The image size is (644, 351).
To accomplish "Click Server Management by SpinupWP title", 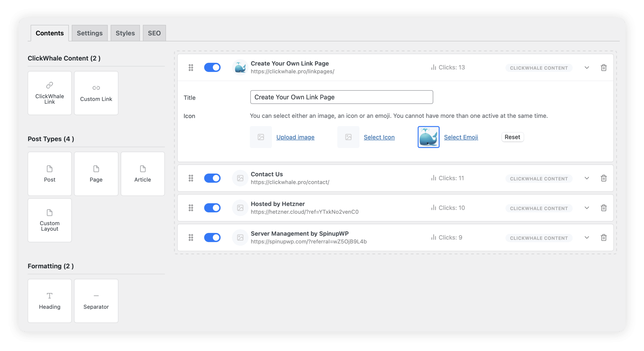I will click(300, 233).
